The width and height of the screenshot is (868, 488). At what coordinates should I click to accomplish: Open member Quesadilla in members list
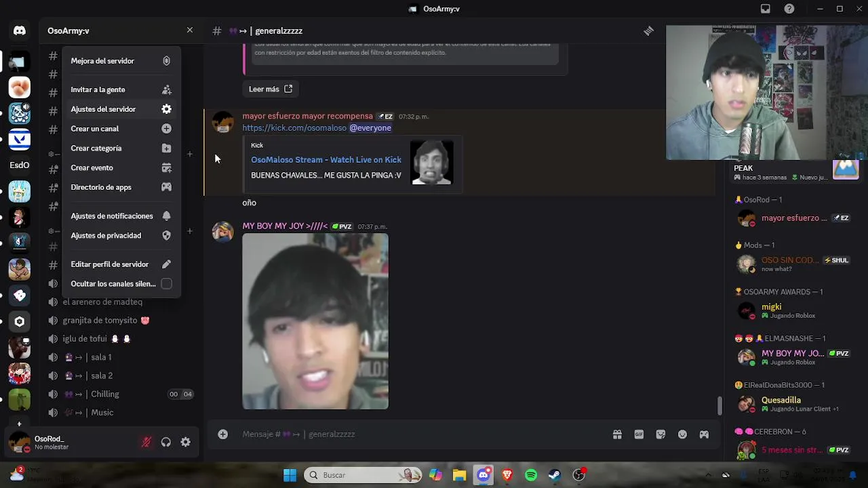pyautogui.click(x=793, y=404)
